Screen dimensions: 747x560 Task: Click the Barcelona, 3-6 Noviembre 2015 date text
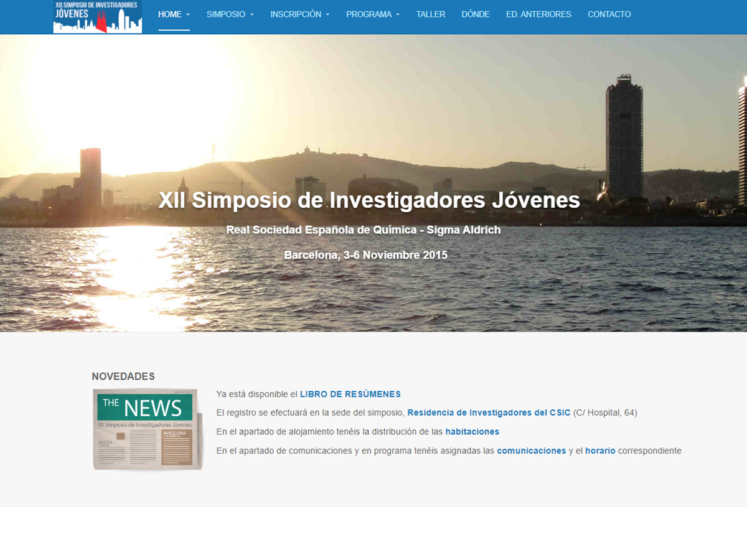[365, 254]
